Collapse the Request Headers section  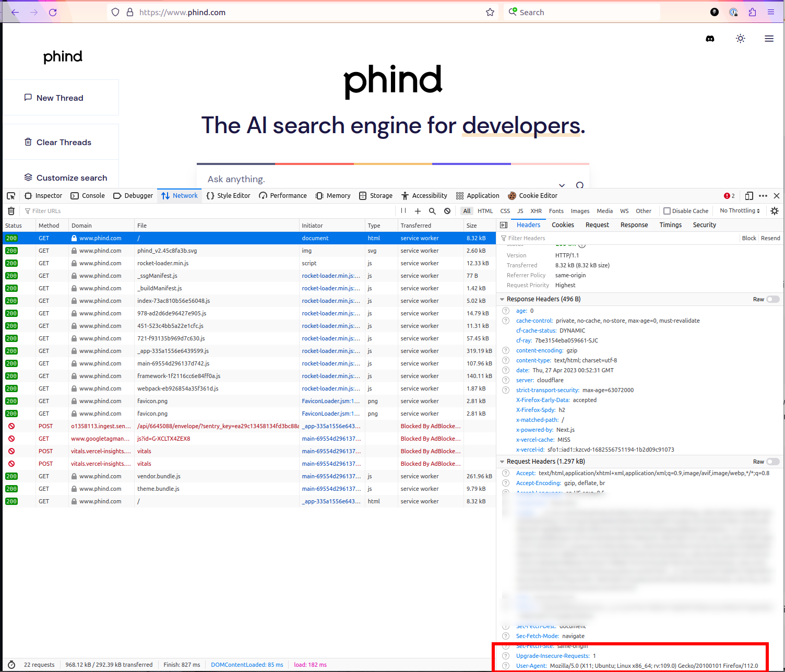[x=502, y=462]
